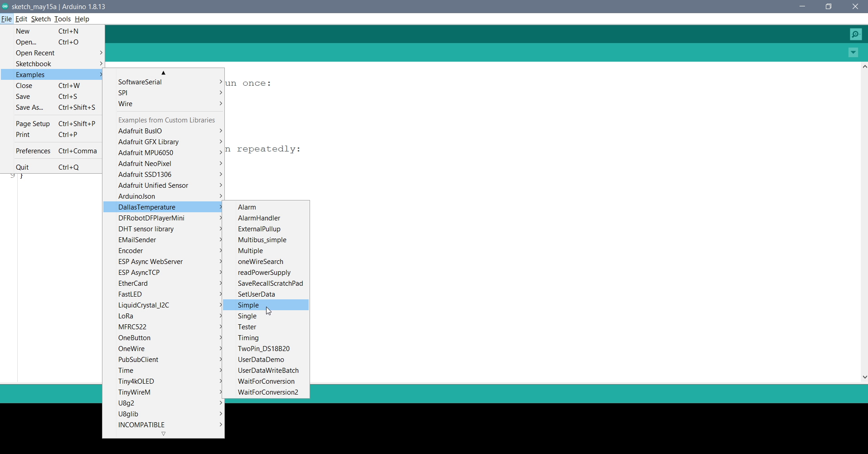This screenshot has width=868, height=454.
Task: Open the Help menu
Action: click(82, 19)
